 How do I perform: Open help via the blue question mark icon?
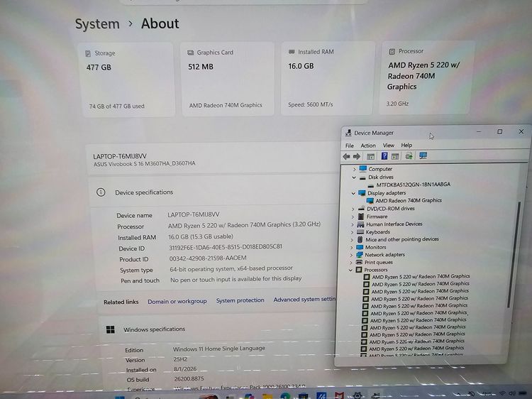[384, 156]
